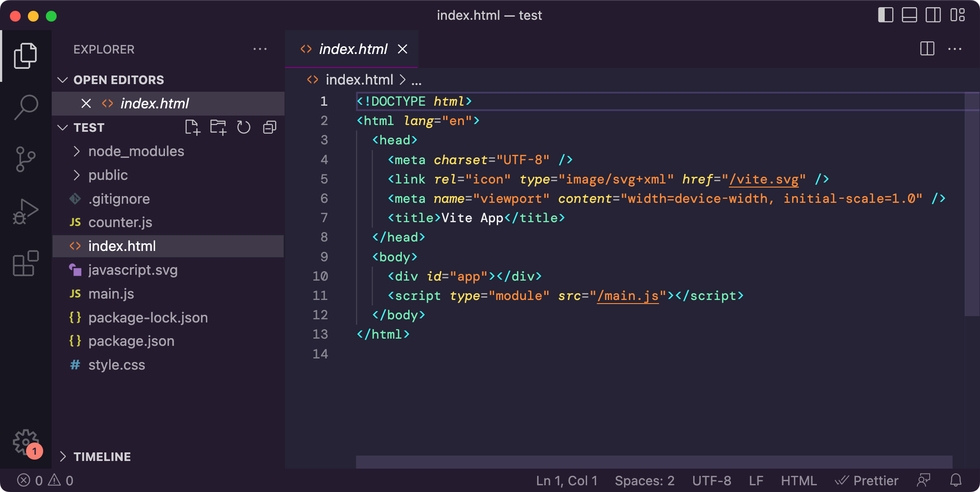Collapse all folders in explorer

pyautogui.click(x=269, y=128)
